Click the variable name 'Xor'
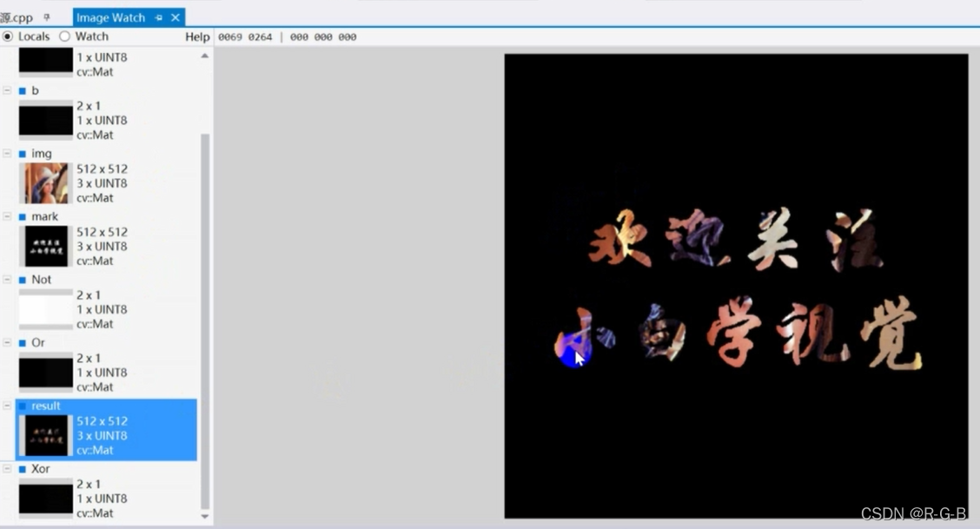980x529 pixels. [40, 469]
